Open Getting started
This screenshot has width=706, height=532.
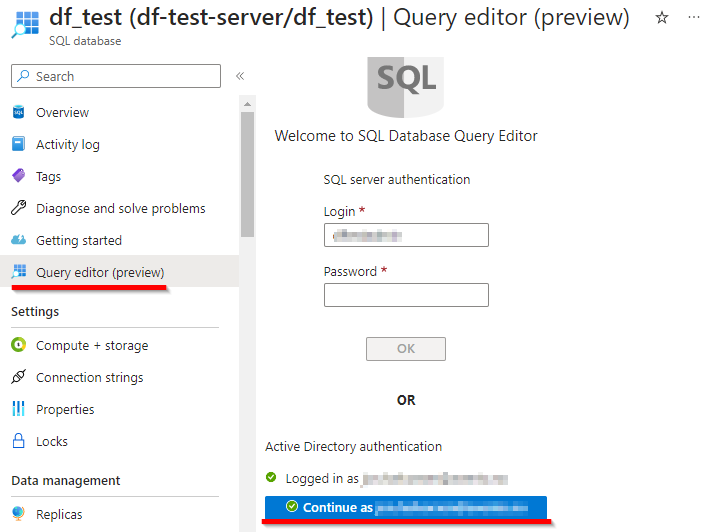point(79,241)
